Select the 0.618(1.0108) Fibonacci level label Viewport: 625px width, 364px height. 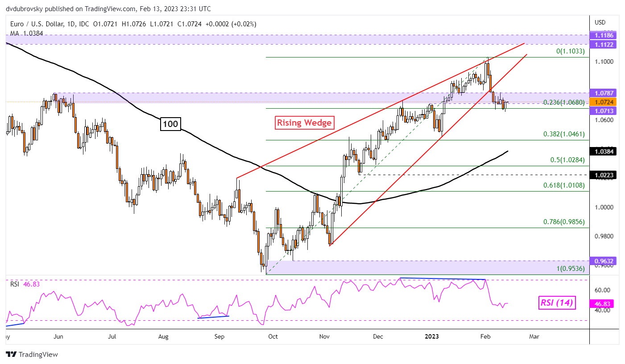point(564,185)
